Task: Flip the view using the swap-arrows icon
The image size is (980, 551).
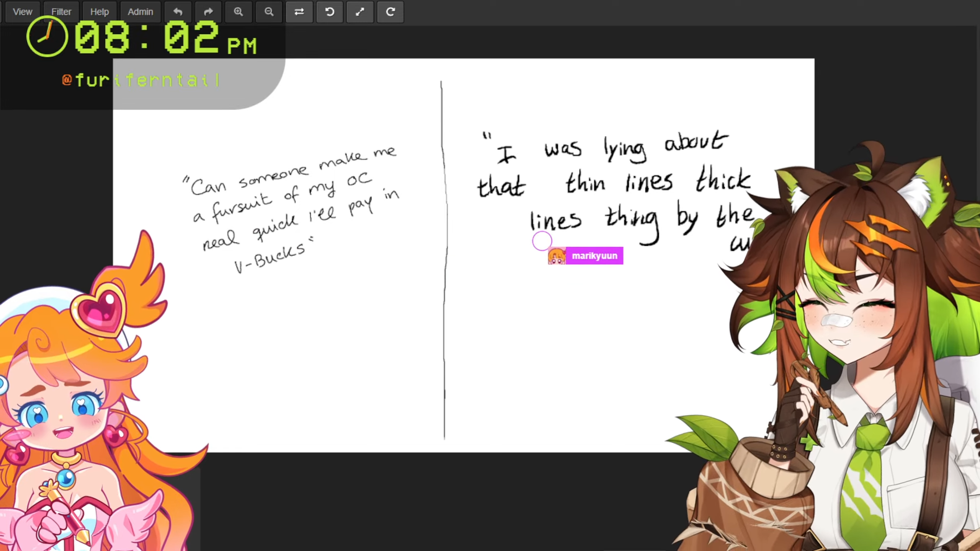Action: pyautogui.click(x=299, y=12)
